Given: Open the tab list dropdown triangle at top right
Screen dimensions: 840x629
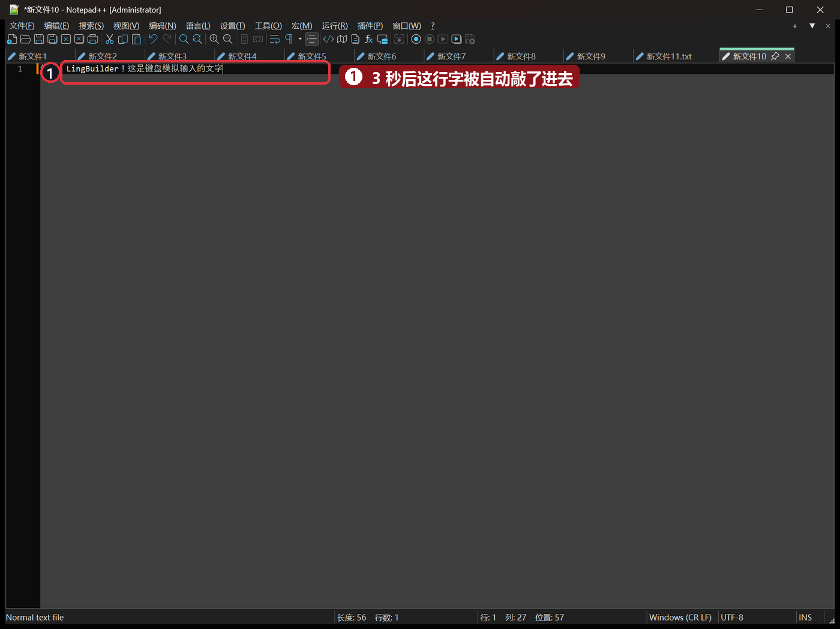Looking at the screenshot, I should (812, 26).
